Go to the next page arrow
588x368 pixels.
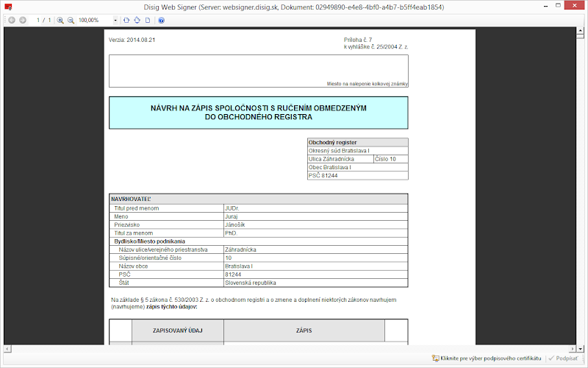[23, 21]
